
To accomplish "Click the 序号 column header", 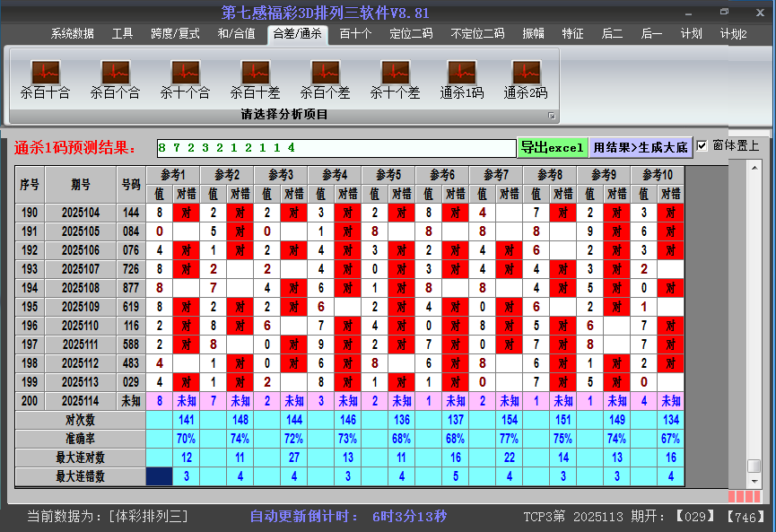I will pyautogui.click(x=30, y=185).
